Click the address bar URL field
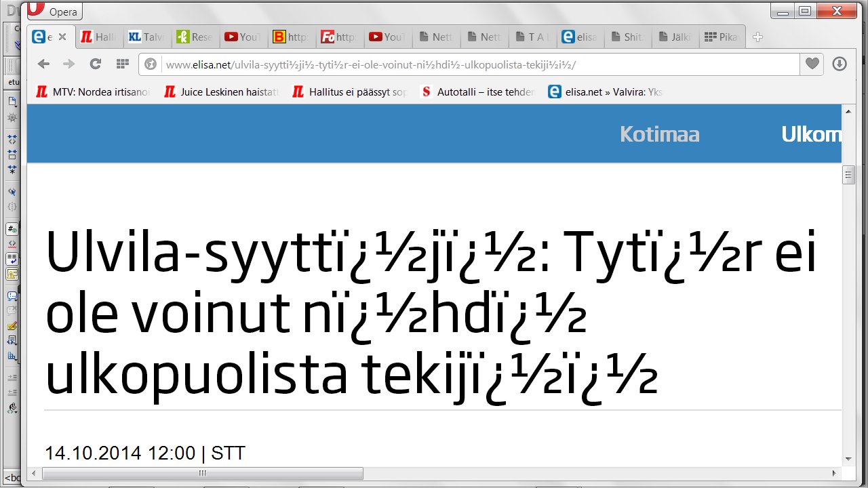The image size is (868, 488). (x=475, y=64)
